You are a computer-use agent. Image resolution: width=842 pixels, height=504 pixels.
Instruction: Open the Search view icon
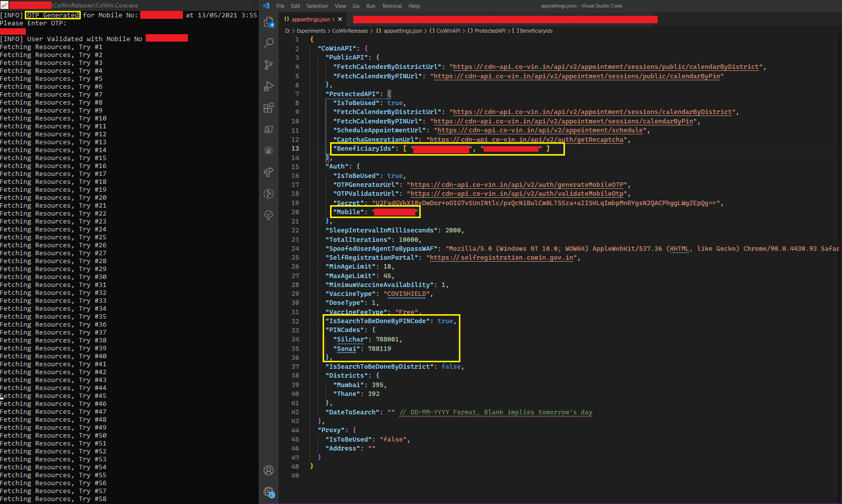269,43
